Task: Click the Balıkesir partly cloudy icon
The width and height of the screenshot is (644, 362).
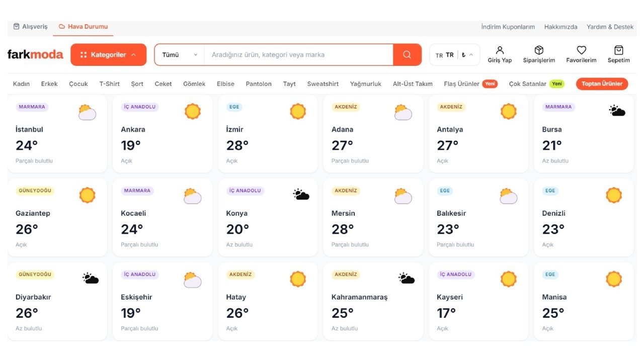Action: coord(509,196)
